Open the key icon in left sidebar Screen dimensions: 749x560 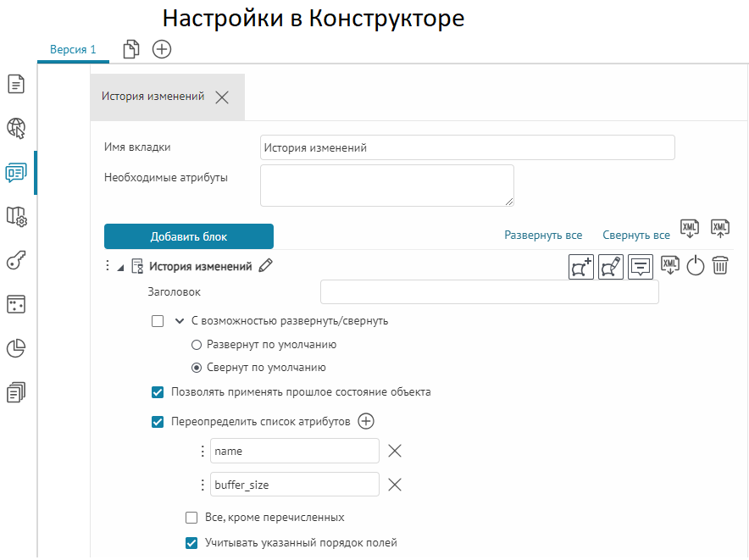[17, 261]
